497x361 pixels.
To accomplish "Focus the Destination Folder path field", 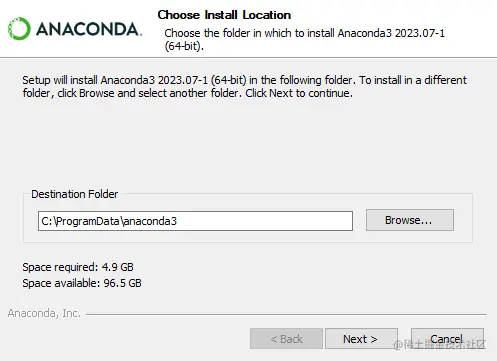I will tap(195, 221).
